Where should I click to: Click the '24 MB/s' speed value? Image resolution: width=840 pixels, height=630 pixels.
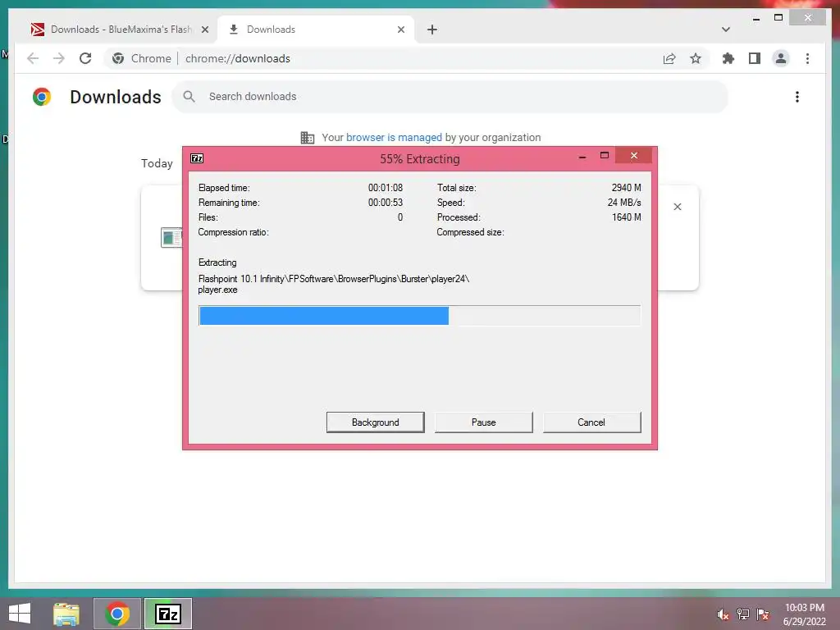click(624, 203)
